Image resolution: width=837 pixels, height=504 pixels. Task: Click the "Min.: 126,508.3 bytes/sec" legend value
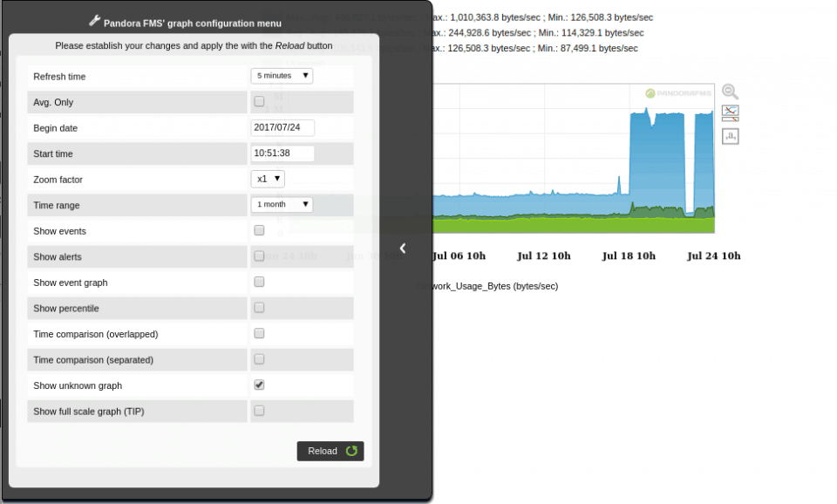click(601, 17)
